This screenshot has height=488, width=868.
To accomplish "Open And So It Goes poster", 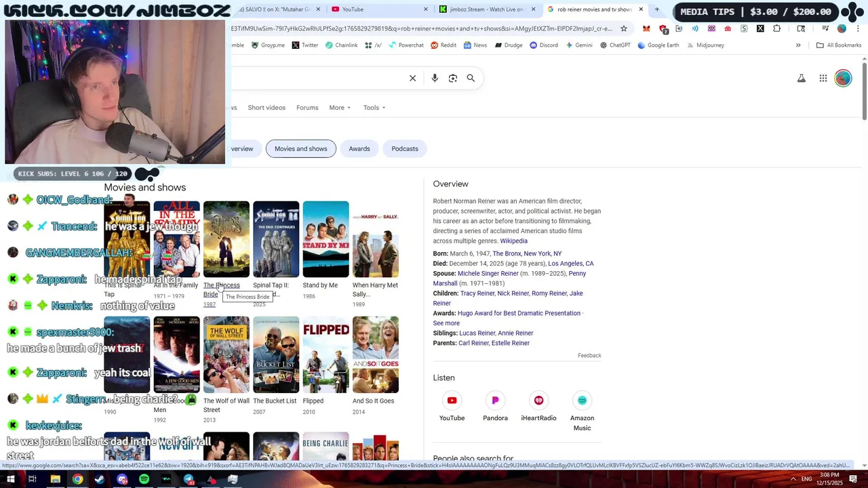I will (x=376, y=354).
